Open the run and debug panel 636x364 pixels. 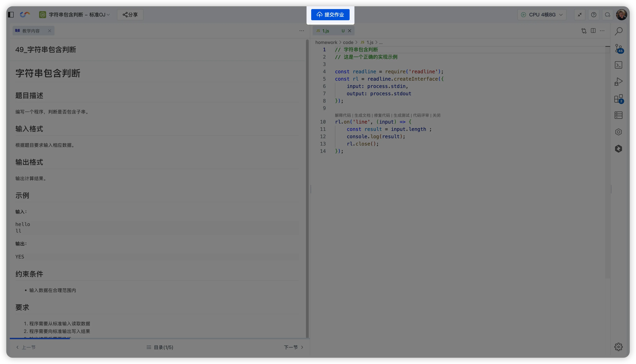(x=619, y=82)
